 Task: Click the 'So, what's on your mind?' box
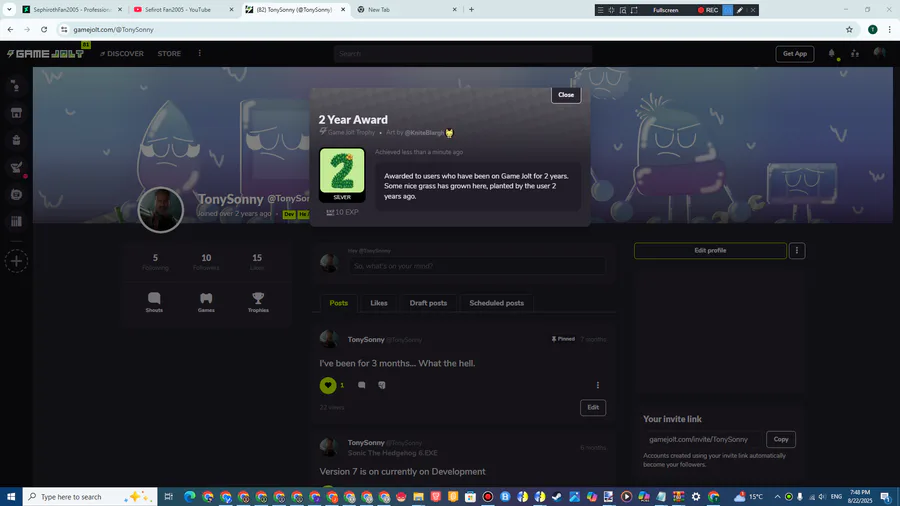(476, 266)
